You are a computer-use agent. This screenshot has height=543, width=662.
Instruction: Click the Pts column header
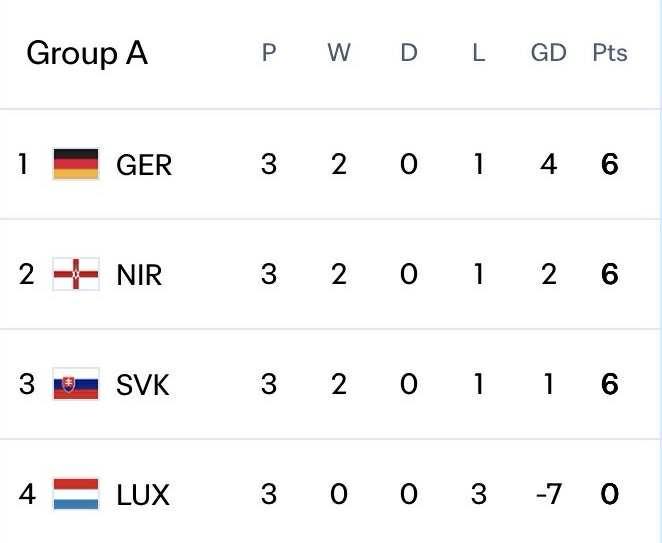609,53
